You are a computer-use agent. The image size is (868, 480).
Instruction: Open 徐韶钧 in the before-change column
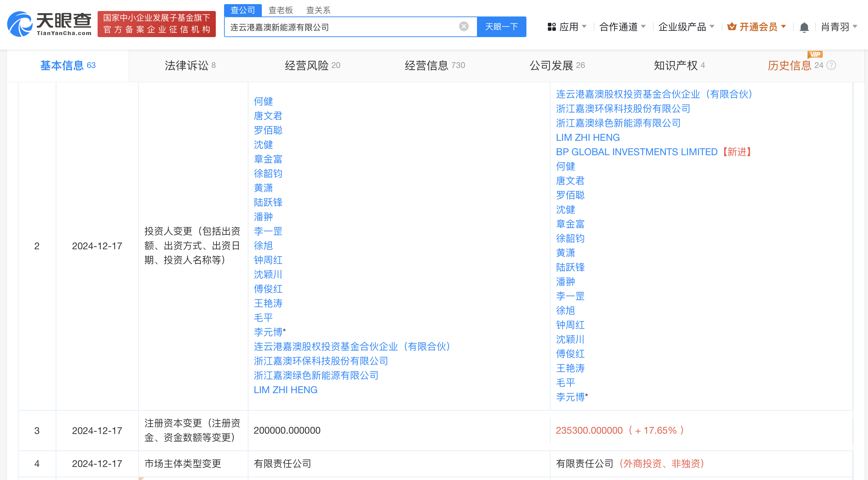click(x=268, y=173)
